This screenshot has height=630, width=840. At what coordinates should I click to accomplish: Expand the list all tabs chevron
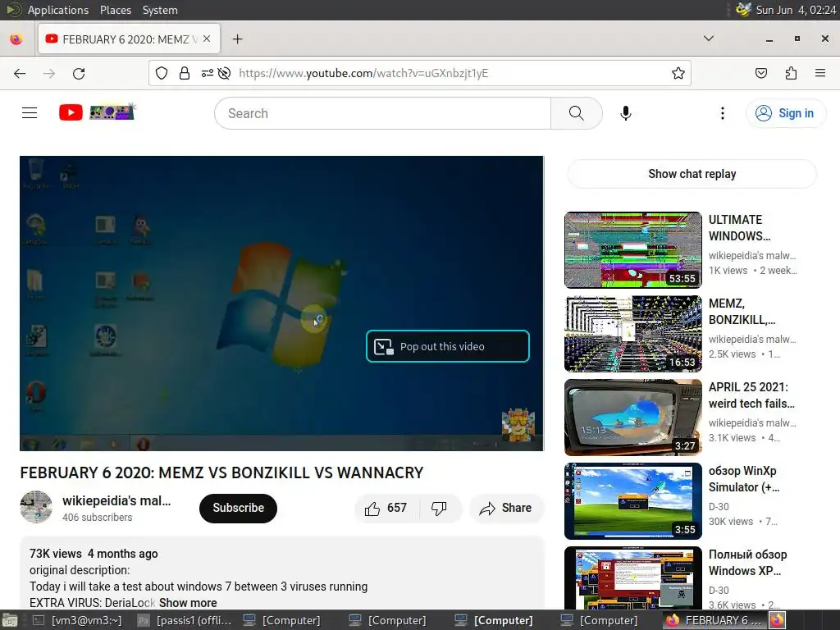(x=708, y=39)
